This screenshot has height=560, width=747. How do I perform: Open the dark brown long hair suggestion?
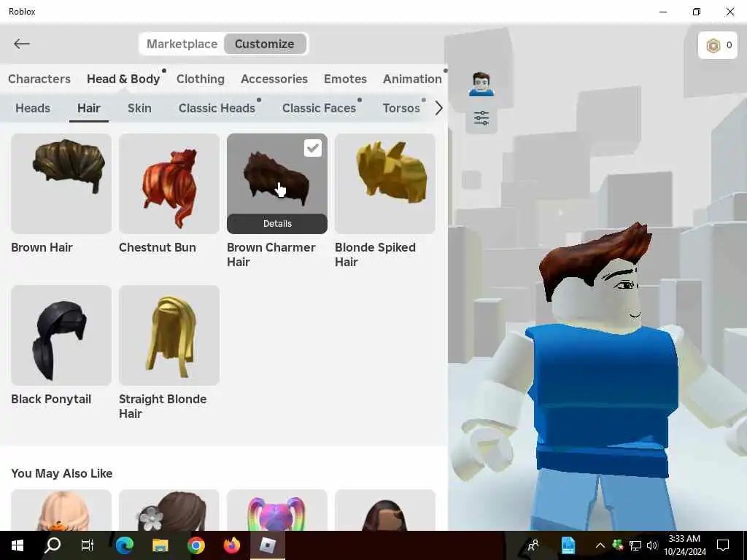[385, 510]
